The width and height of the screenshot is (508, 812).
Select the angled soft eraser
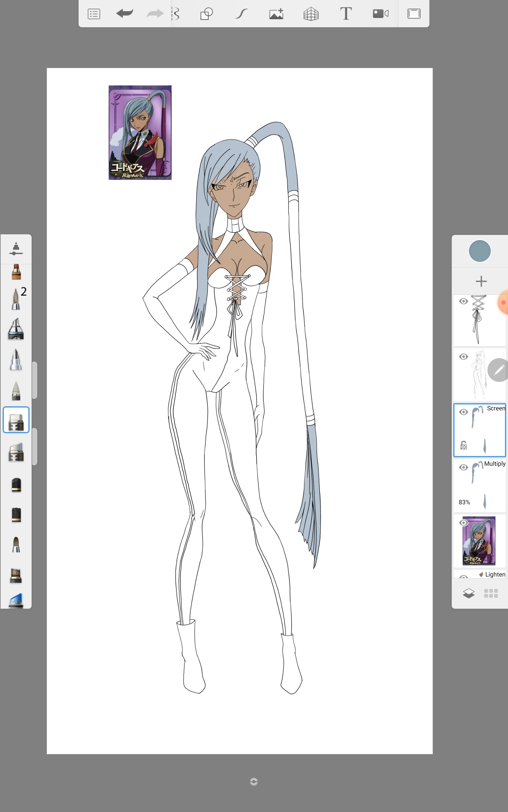click(16, 452)
